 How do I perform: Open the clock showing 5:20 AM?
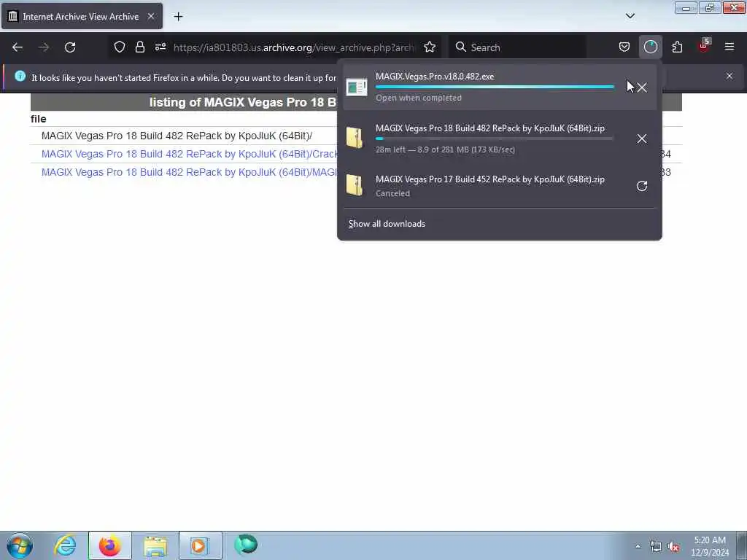[x=710, y=546]
